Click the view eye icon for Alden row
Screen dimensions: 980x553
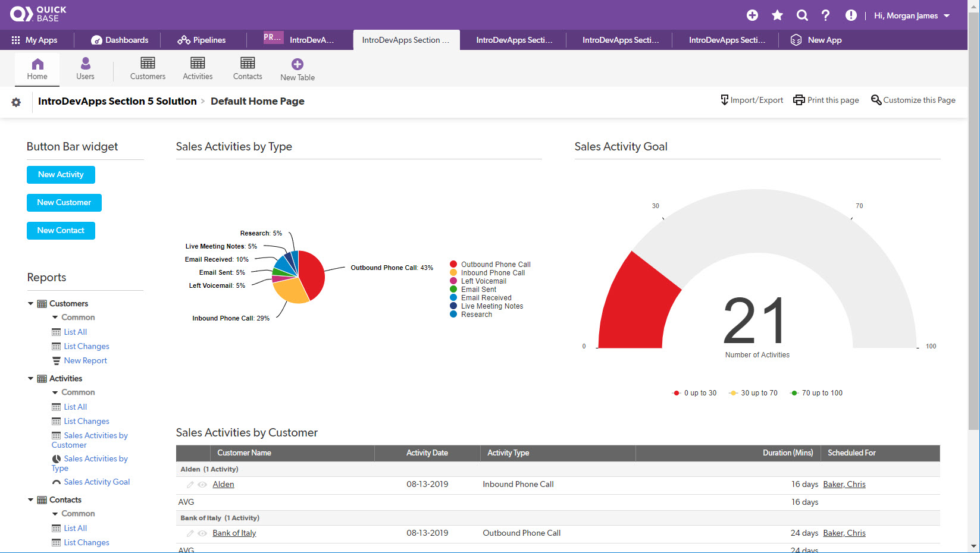[202, 485]
